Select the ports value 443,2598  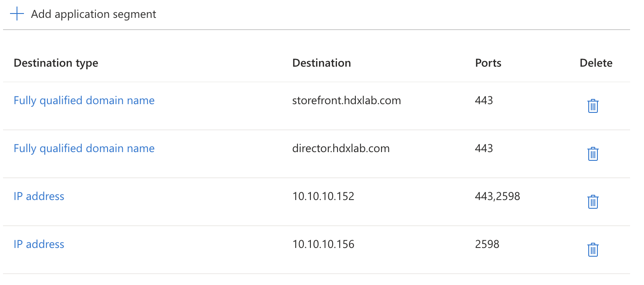coord(497,196)
